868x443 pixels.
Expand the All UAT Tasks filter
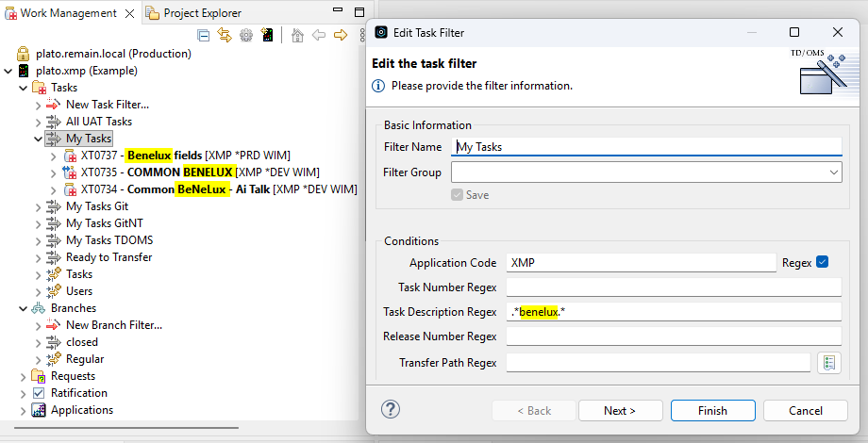39,122
